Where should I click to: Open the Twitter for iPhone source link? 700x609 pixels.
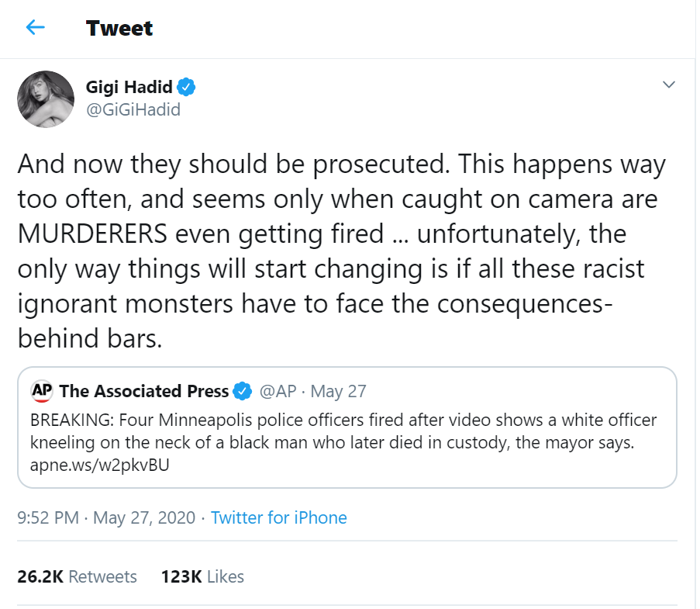pos(279,517)
